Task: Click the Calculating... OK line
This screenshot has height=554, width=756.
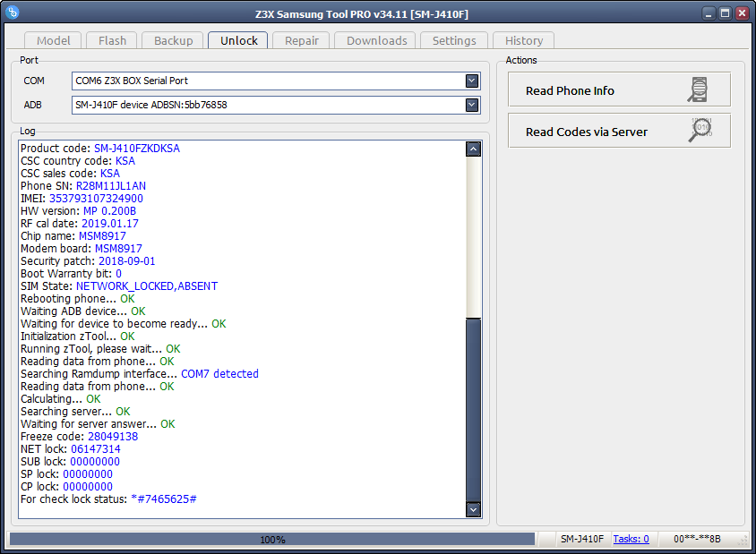Action: click(61, 399)
